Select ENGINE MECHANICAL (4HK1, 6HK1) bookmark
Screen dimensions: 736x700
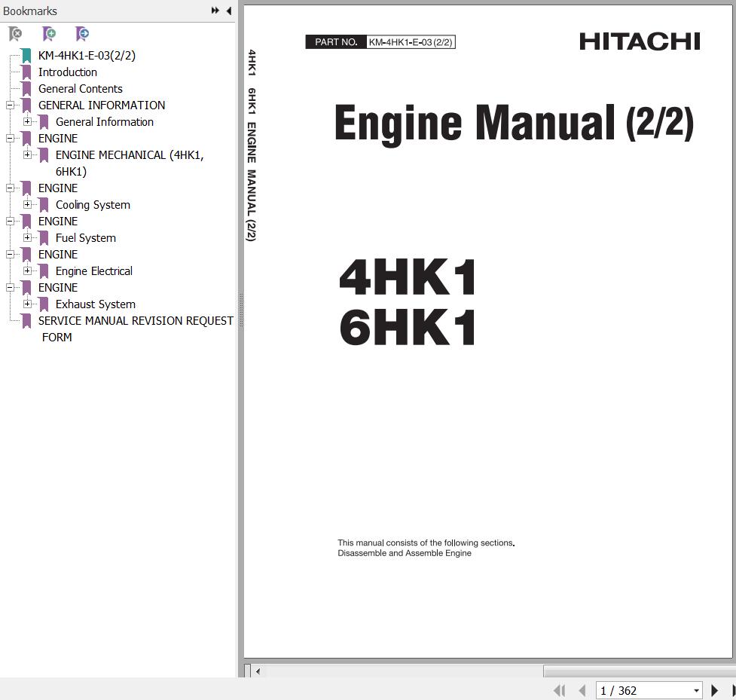pyautogui.click(x=130, y=163)
